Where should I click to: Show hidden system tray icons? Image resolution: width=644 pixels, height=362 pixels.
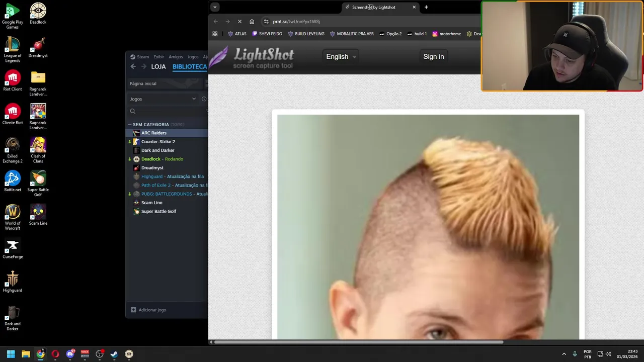564,354
